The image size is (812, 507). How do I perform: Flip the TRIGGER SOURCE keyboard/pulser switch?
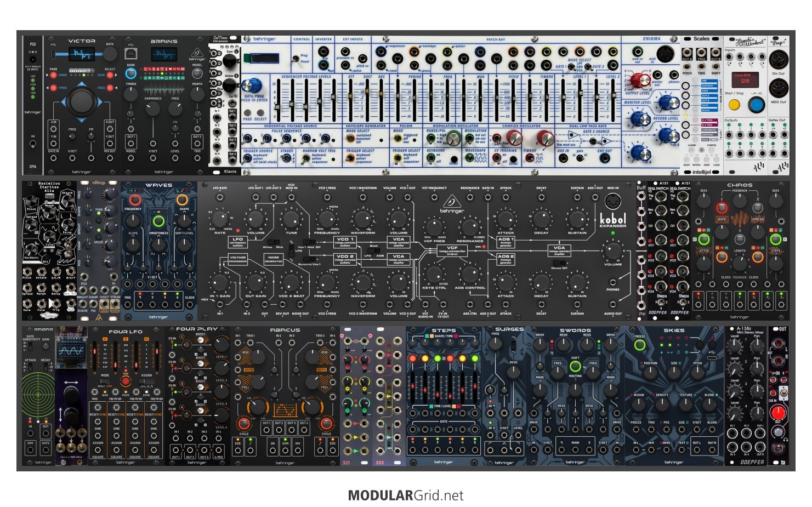coord(248,158)
